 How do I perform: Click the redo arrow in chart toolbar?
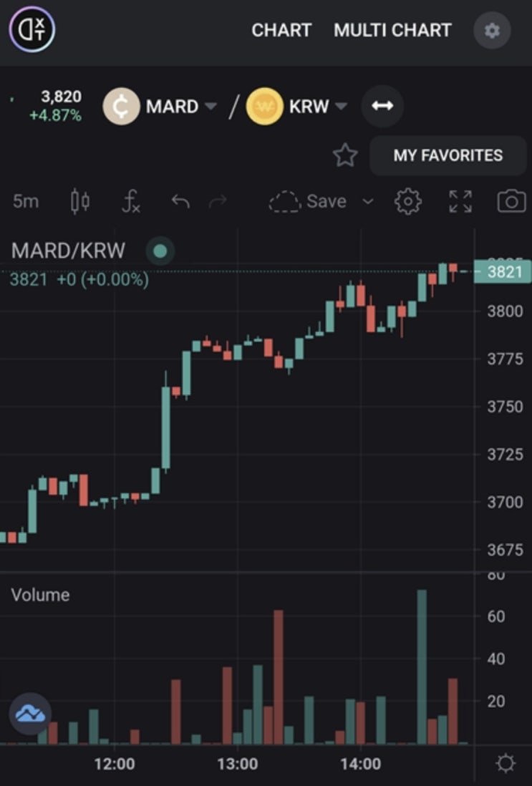[x=218, y=202]
